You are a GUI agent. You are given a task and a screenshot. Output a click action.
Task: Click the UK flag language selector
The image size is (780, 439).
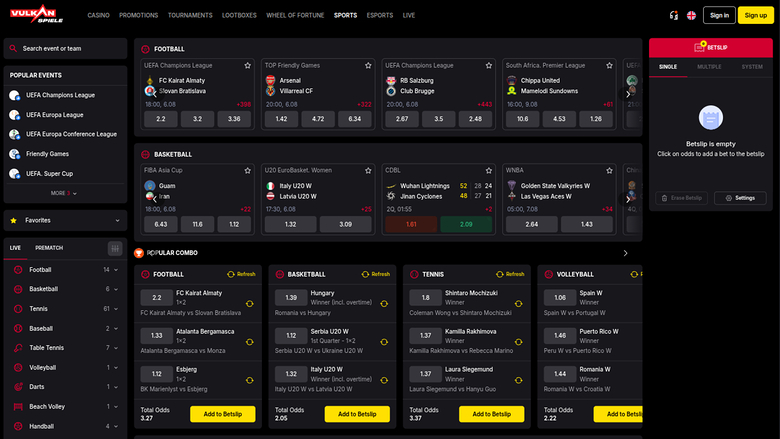click(691, 15)
